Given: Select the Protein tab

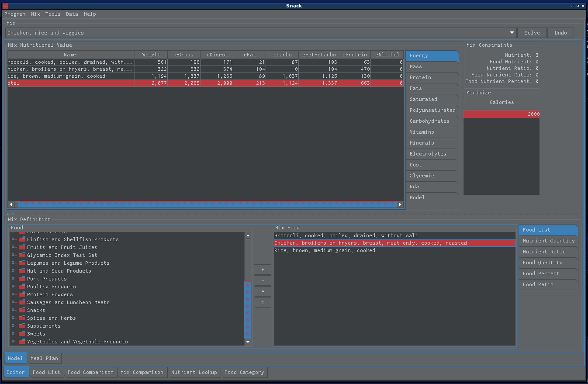Looking at the screenshot, I should (x=432, y=78).
